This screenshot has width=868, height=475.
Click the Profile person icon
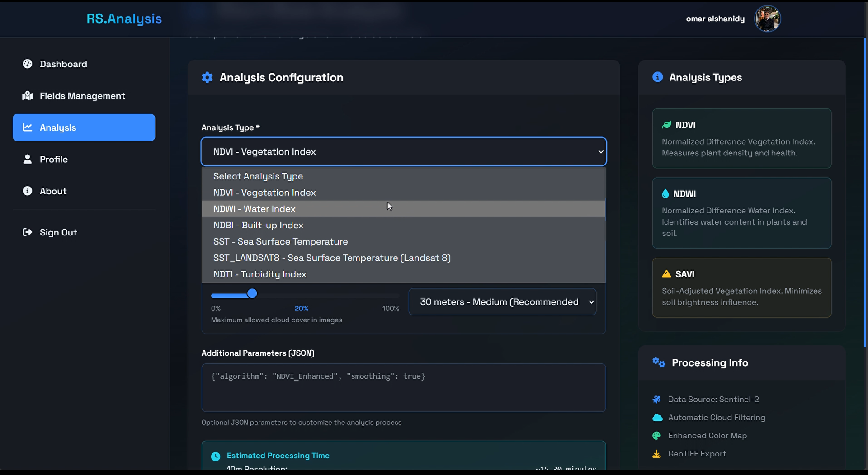28,159
